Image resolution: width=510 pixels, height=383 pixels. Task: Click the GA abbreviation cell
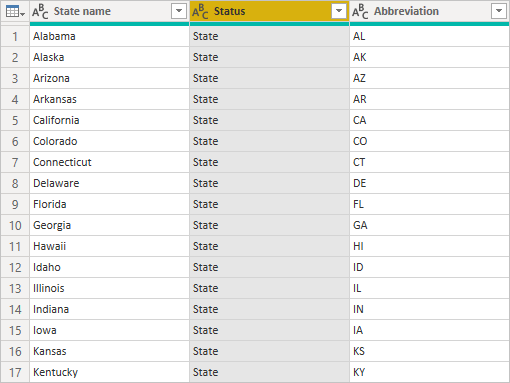[x=429, y=225]
